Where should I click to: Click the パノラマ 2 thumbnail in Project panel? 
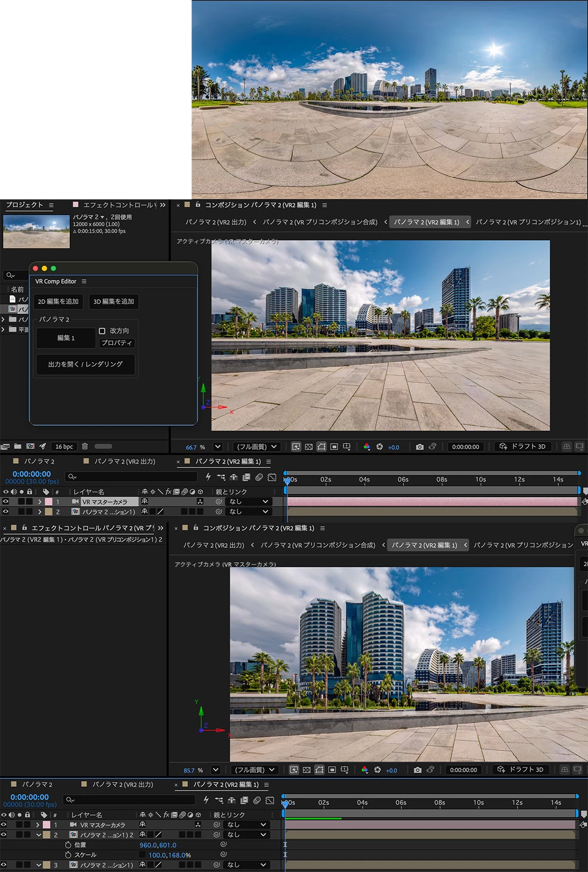coord(36,231)
